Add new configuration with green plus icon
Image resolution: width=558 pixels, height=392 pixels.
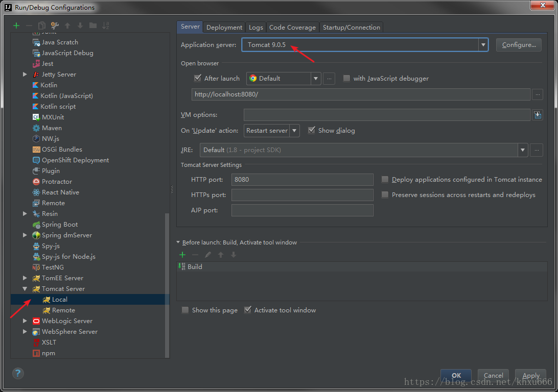(x=16, y=26)
